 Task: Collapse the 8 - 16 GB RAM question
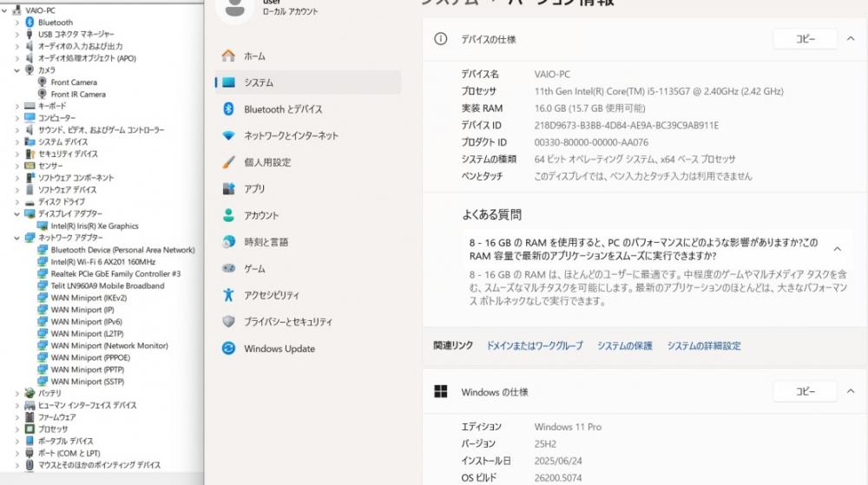[x=837, y=249]
